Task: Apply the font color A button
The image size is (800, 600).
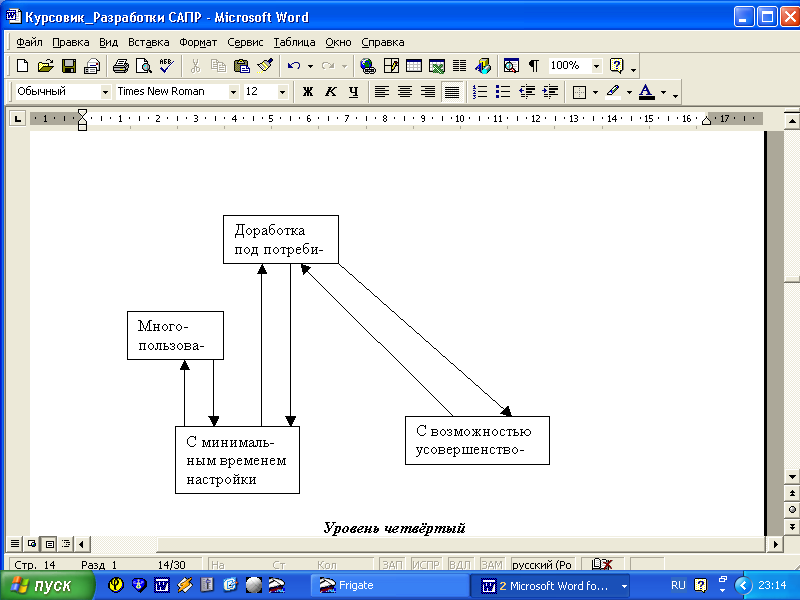Action: [x=646, y=92]
